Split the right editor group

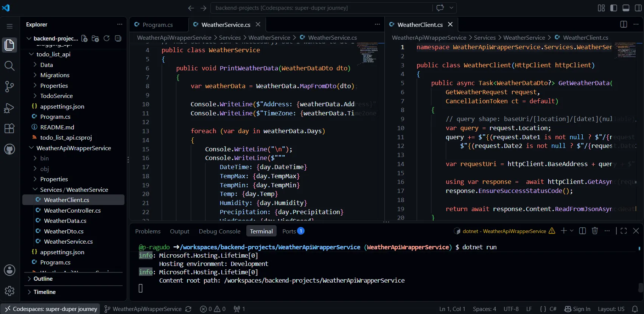(x=624, y=24)
